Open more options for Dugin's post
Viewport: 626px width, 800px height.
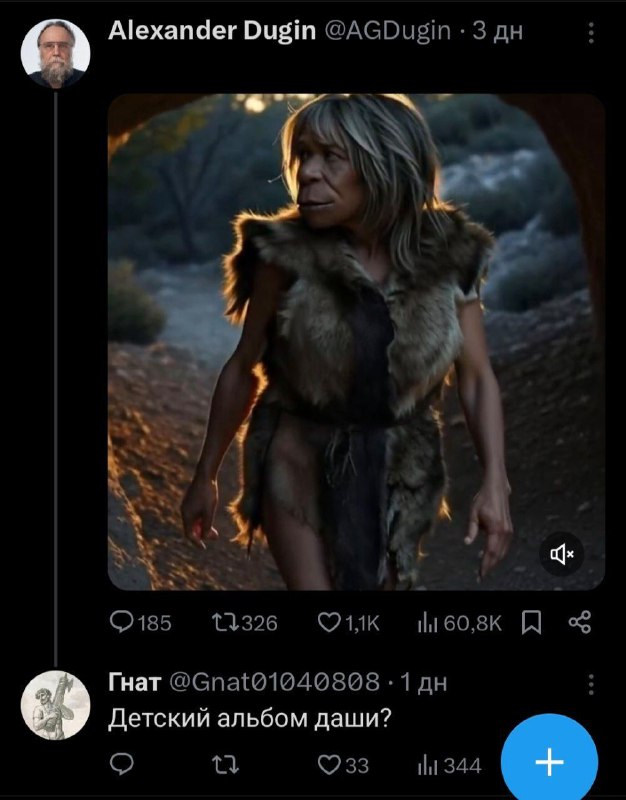591,34
